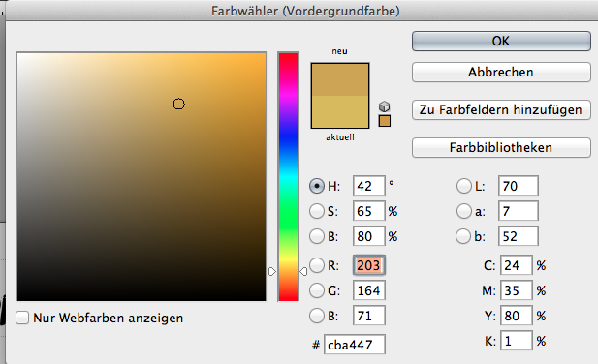The image size is (598, 364).
Task: Open the Farbbibliotheken color libraries
Action: [501, 147]
